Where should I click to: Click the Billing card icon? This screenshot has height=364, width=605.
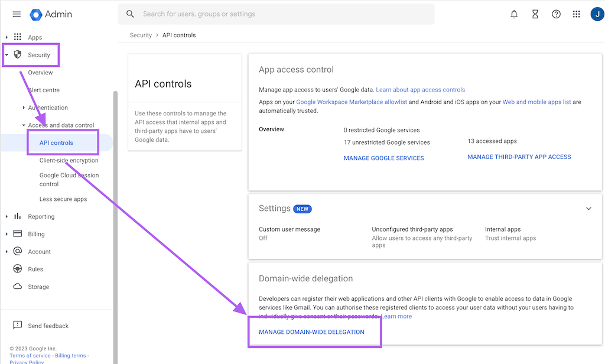click(17, 233)
